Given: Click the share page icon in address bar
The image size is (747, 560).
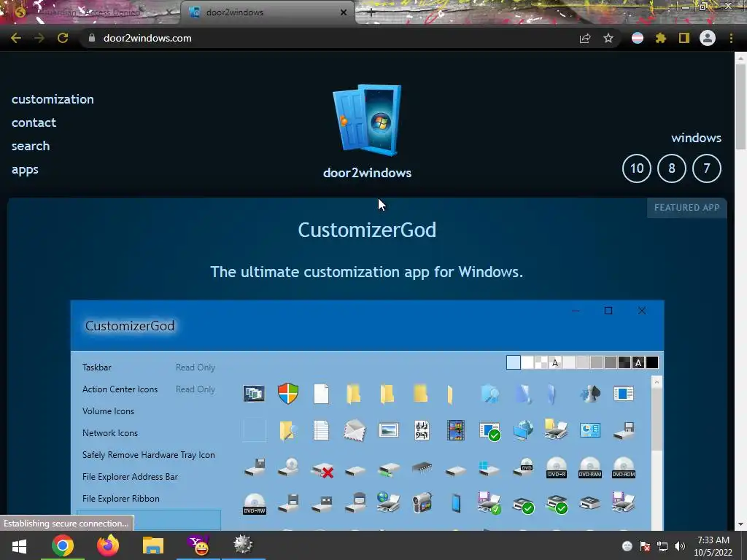Looking at the screenshot, I should pos(584,38).
